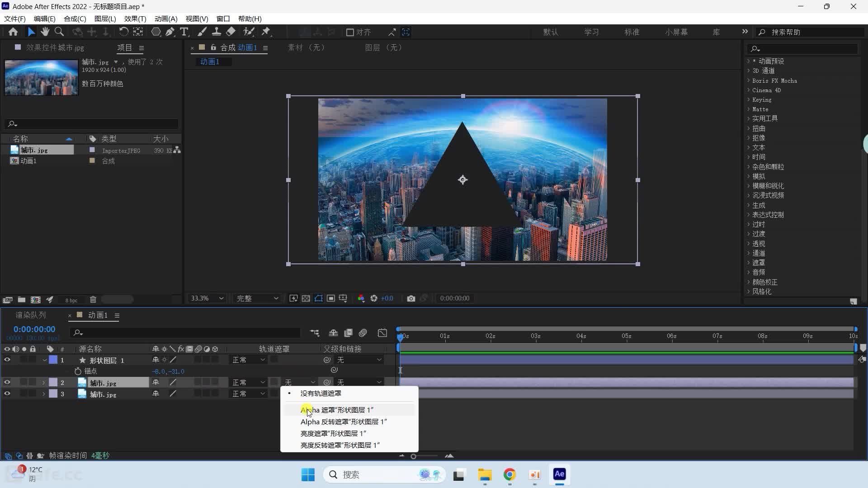Viewport: 868px width, 488px height.
Task: Delete selected project item with trash icon
Action: 93,300
